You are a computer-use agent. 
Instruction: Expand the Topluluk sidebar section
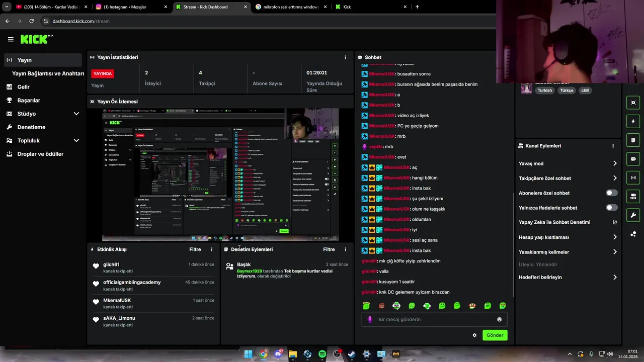point(76,141)
